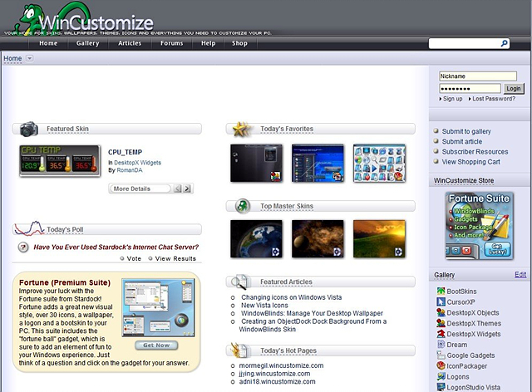Click the Google Gadgets gallery icon
Screen dimensions: 532x392
point(441,355)
